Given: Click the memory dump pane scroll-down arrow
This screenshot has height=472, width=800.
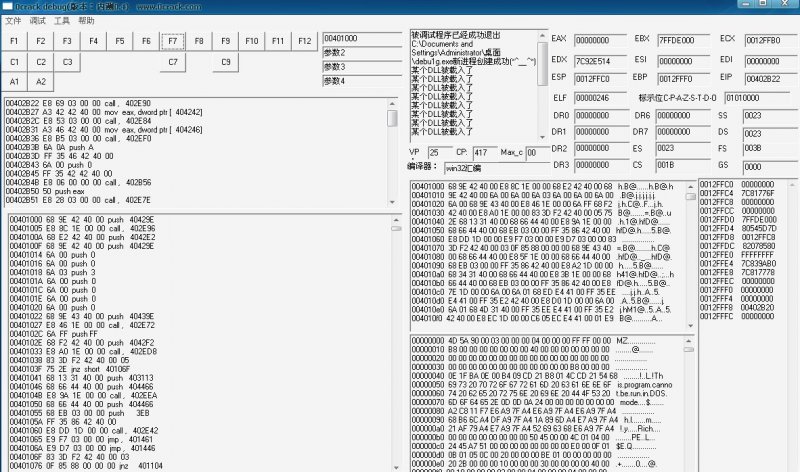Looking at the screenshot, I should (x=690, y=326).
